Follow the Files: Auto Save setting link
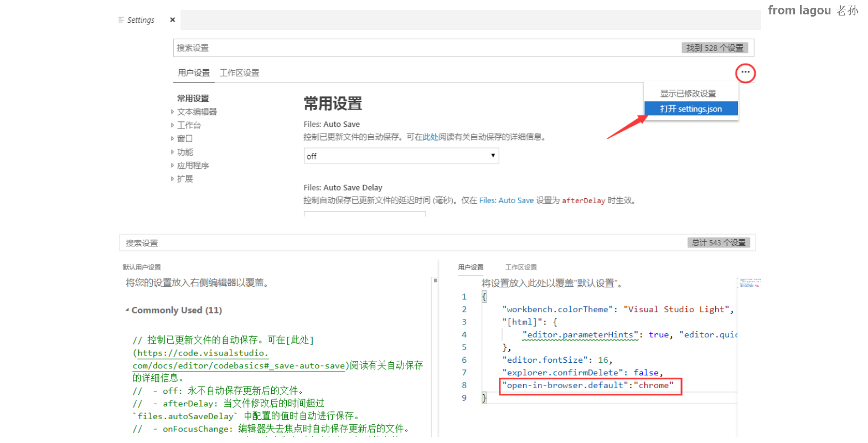Image resolution: width=868 pixels, height=443 pixels. point(507,200)
